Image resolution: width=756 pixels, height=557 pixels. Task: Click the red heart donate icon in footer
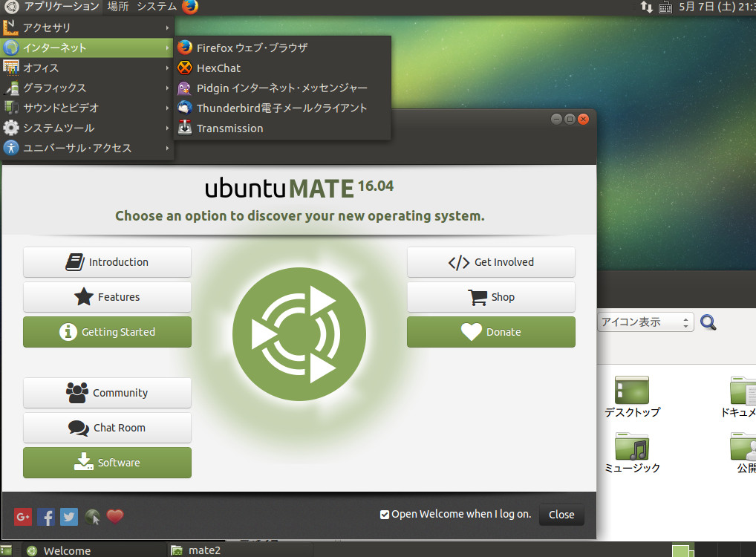tap(115, 516)
